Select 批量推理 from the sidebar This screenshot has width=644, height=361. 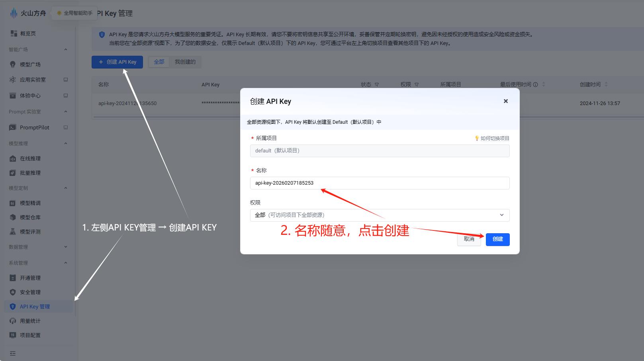point(30,173)
